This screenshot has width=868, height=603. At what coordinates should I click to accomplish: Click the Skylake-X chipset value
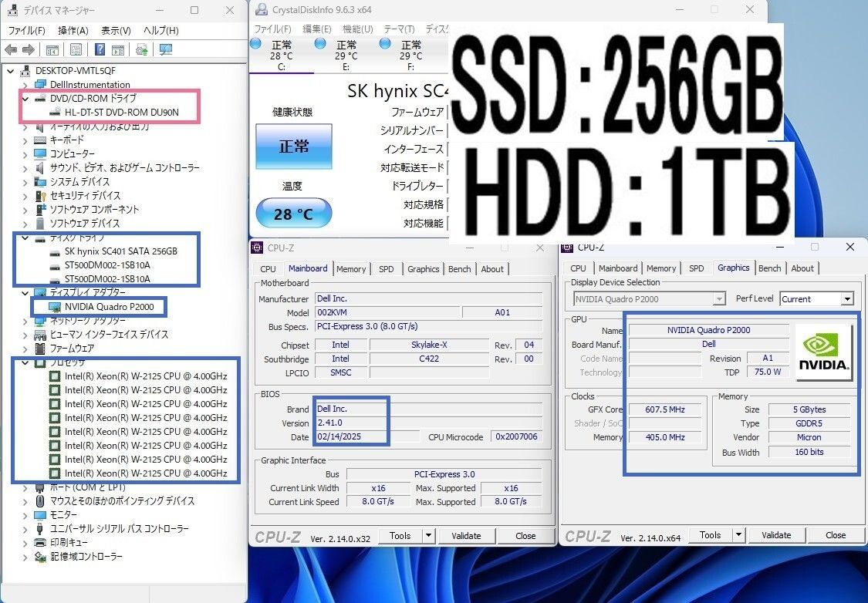429,345
